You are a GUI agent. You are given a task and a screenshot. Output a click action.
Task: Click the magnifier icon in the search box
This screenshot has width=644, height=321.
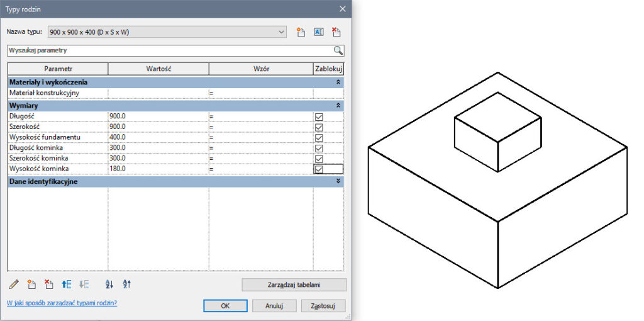[x=338, y=50]
